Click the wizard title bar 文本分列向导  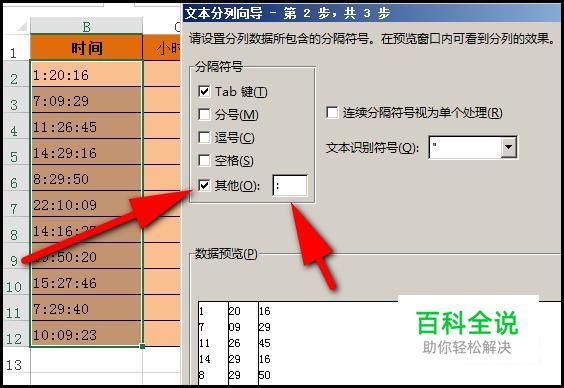click(372, 13)
